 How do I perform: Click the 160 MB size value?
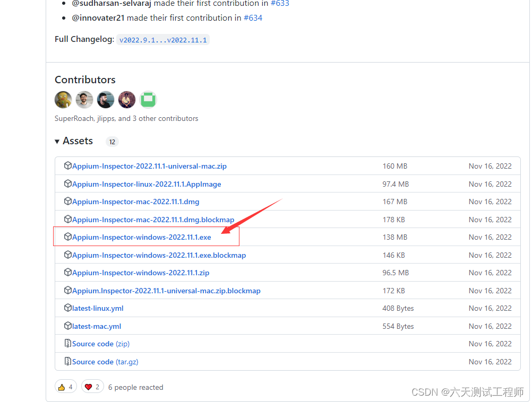[395, 166]
